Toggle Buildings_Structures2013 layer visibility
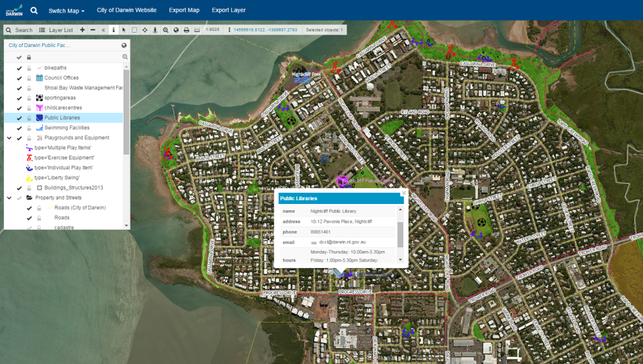643x364 pixels. tap(19, 188)
